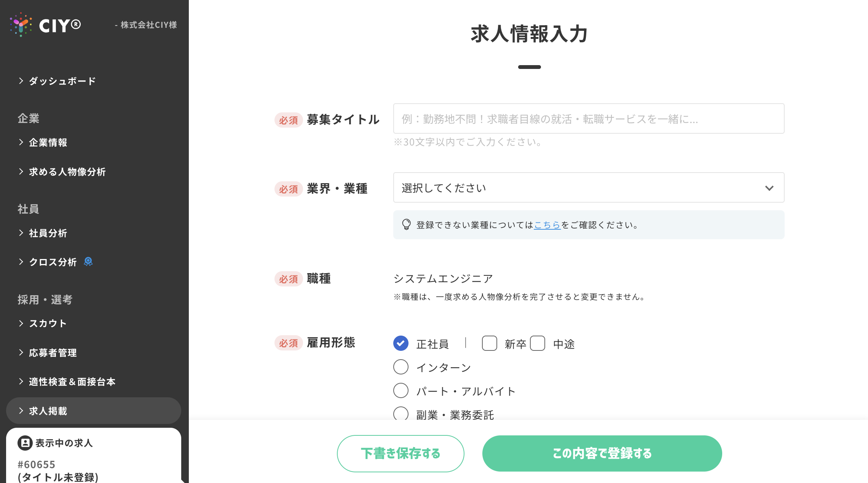Click the person icon beside 表示中の求人
This screenshot has height=483, width=868.
(x=25, y=443)
